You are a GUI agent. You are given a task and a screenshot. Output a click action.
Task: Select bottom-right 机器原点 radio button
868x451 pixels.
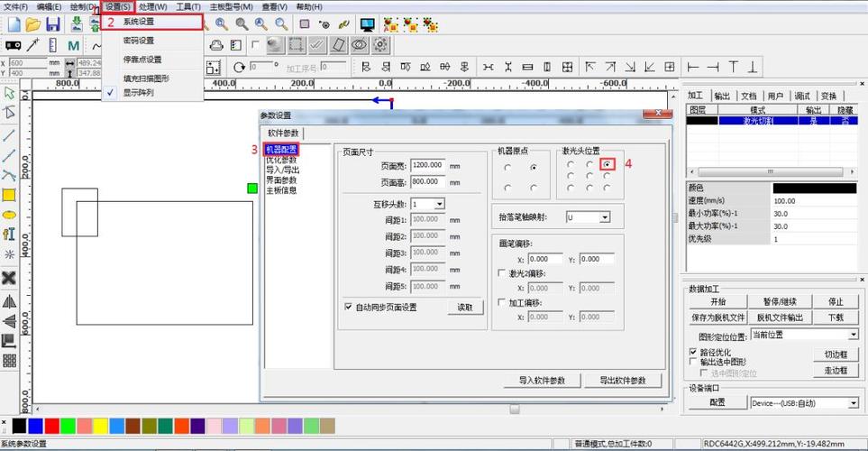coord(533,188)
